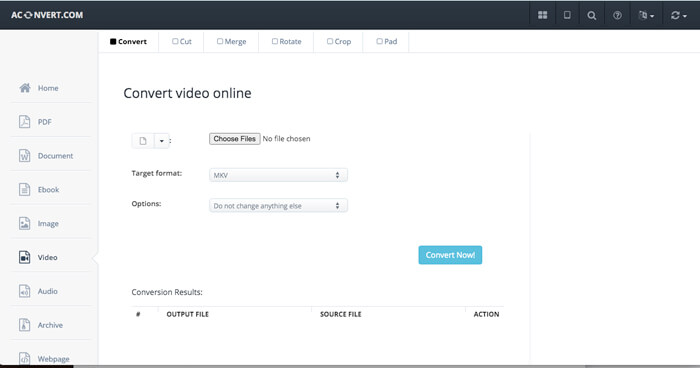700x368 pixels.
Task: Open the Options dropdown menu
Action: pyautogui.click(x=278, y=206)
